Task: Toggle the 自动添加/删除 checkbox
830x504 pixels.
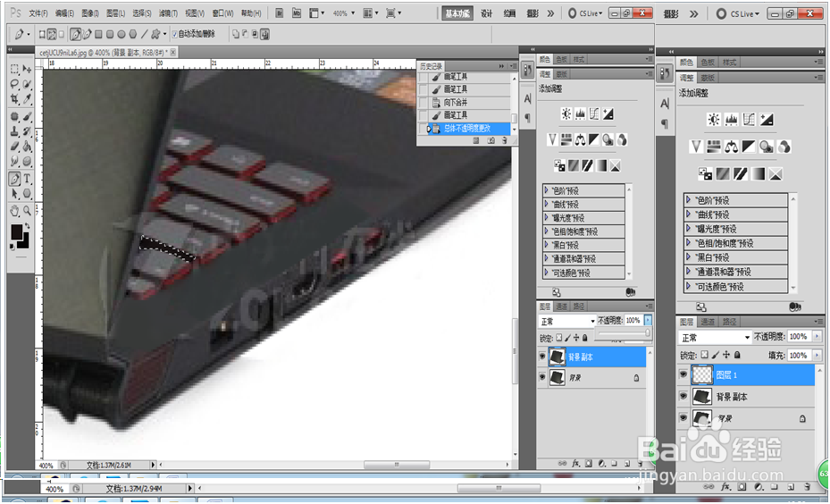Action: (175, 35)
